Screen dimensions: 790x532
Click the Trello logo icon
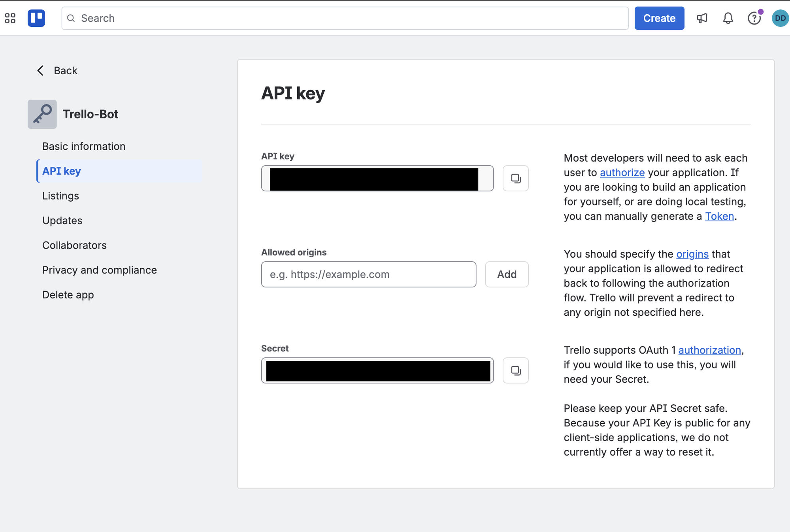tap(36, 18)
